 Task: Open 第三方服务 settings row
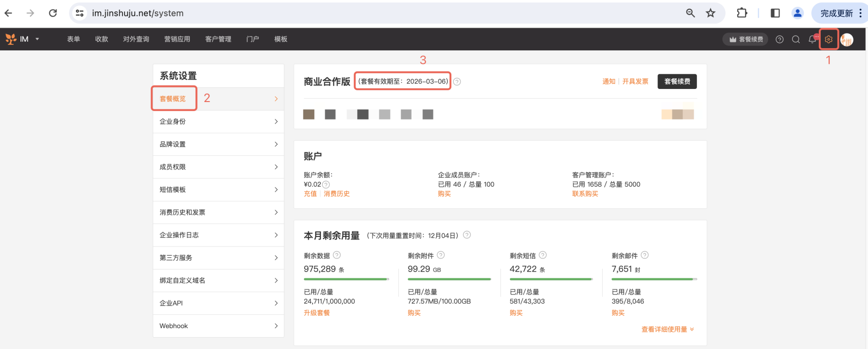(219, 258)
